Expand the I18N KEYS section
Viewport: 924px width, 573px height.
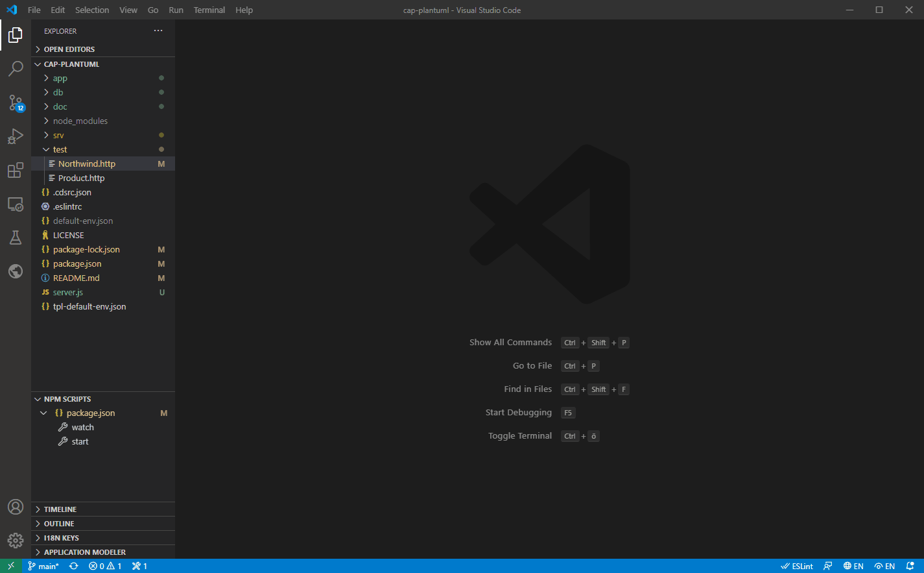(x=103, y=538)
